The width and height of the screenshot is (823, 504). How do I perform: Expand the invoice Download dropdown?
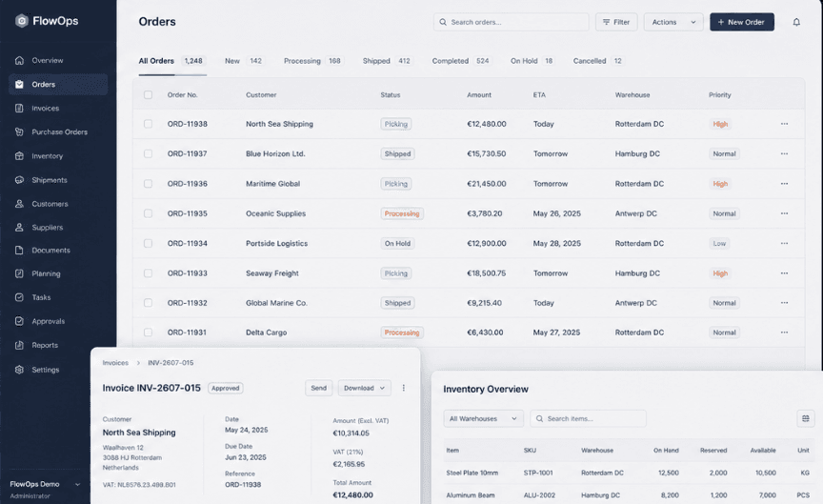364,388
